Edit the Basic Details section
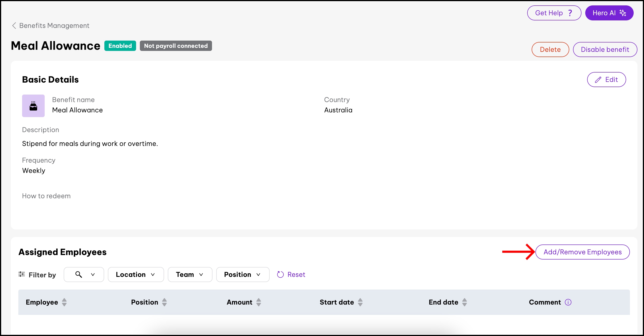This screenshot has width=644, height=336. pyautogui.click(x=606, y=80)
